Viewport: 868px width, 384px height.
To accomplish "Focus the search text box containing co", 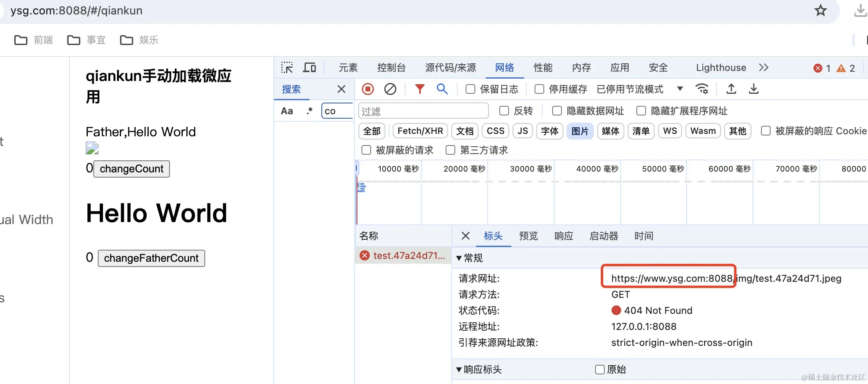I will (x=337, y=111).
